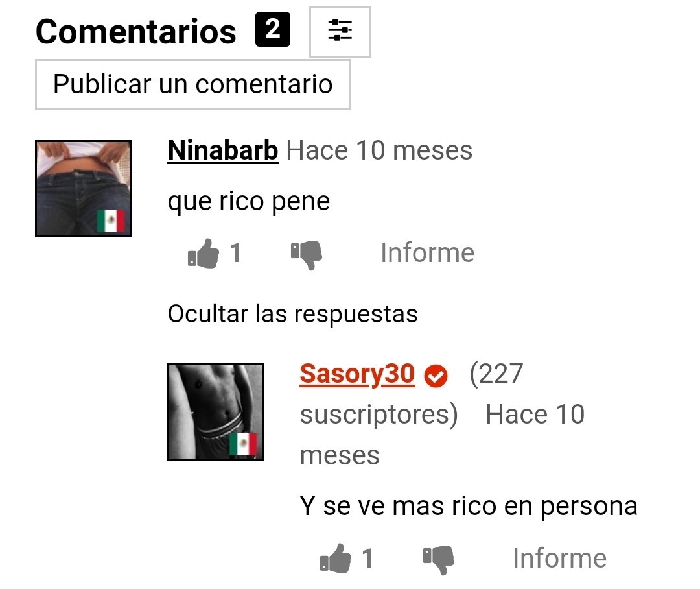The image size is (700, 589).
Task: Click the Mexico flag on Ninabarb's avatar
Action: (111, 221)
